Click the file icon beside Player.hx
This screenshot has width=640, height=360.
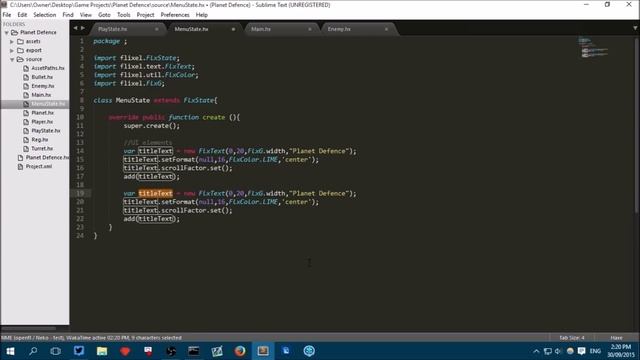(26, 122)
